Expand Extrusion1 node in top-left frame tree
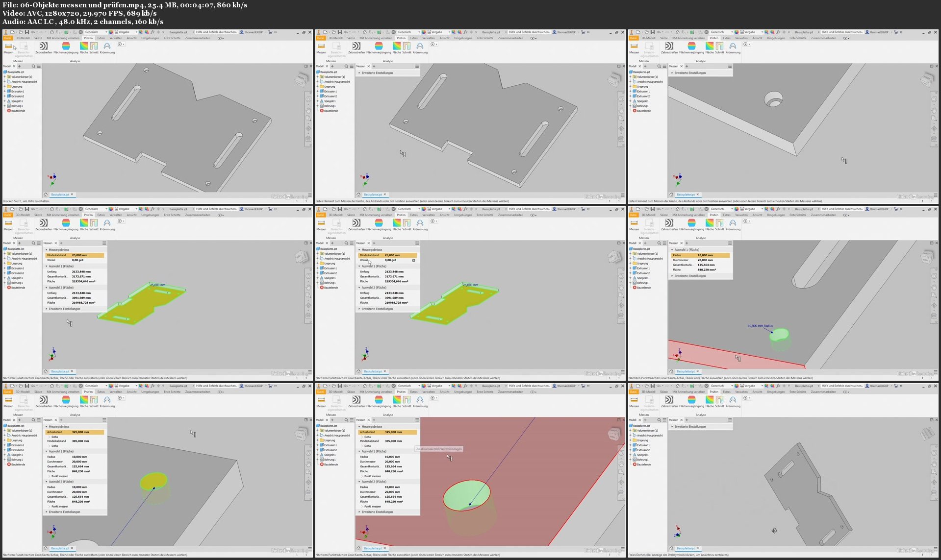Screen dimensions: 941x560 tap(5, 92)
